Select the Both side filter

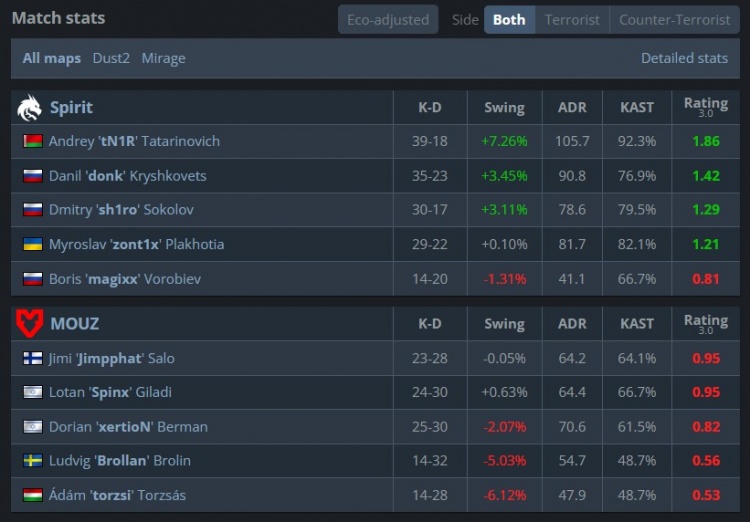[509, 20]
